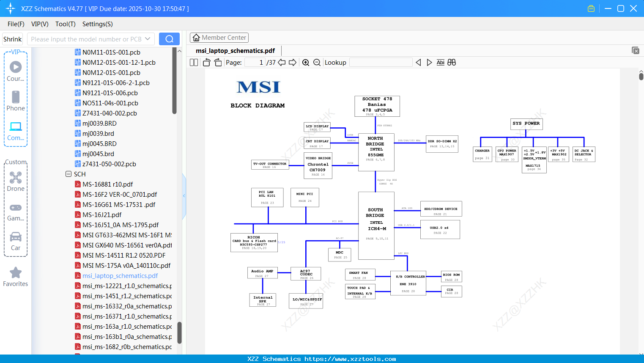Toggle two-page layout view icon
This screenshot has height=363, width=644.
[x=194, y=63]
